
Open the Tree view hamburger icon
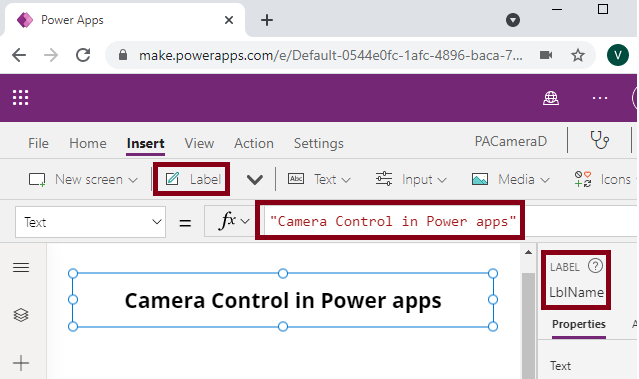coord(21,267)
